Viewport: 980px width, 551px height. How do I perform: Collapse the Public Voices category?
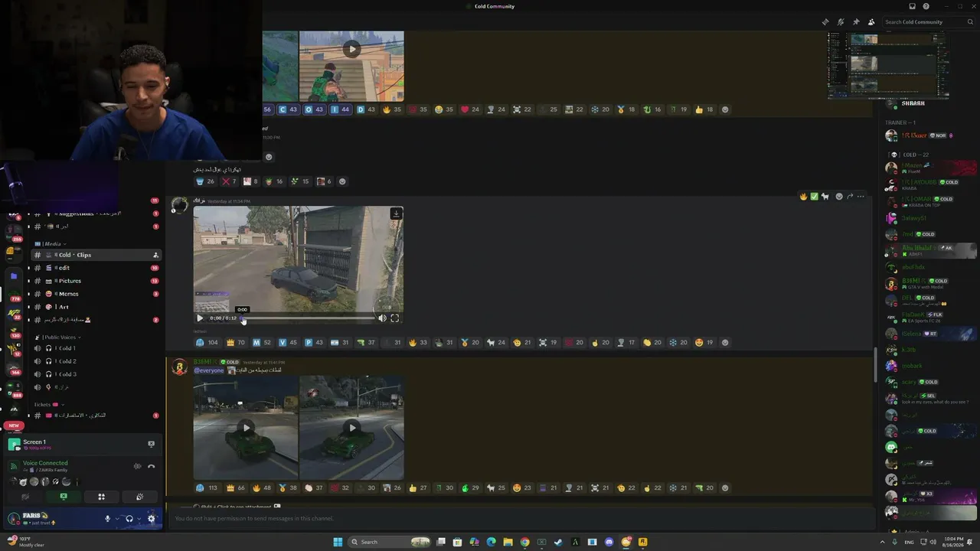(x=58, y=337)
